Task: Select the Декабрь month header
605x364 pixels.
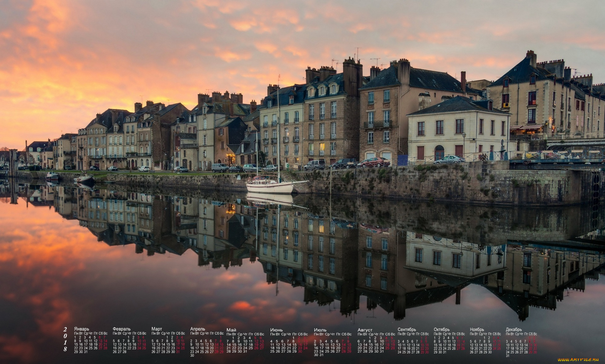Action: coord(514,329)
